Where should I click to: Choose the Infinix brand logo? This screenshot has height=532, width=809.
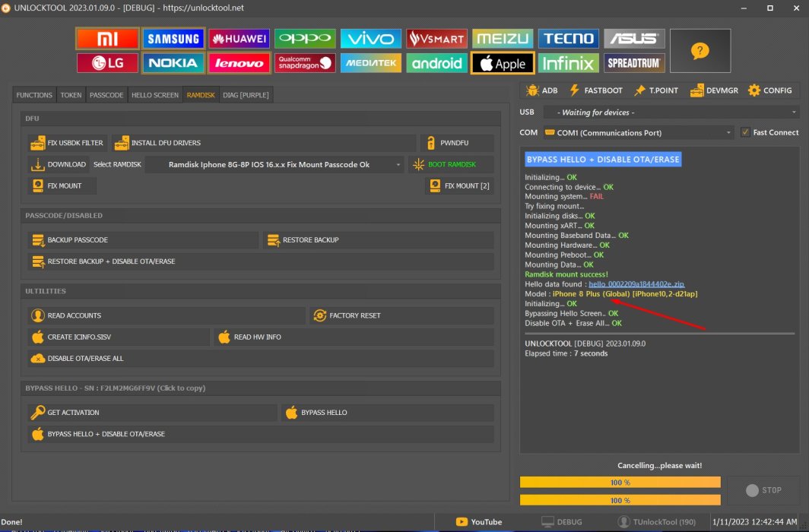tap(569, 63)
